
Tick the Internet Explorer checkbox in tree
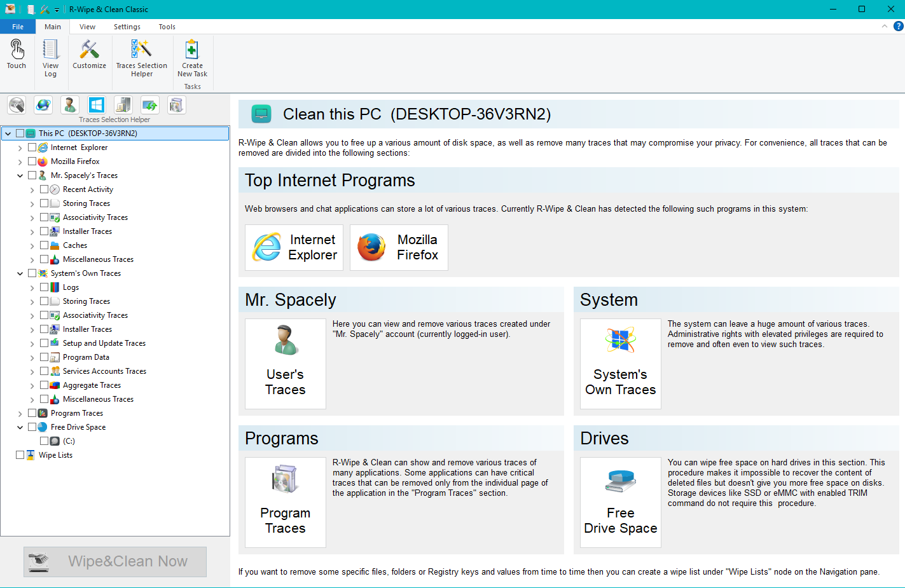[x=32, y=147]
